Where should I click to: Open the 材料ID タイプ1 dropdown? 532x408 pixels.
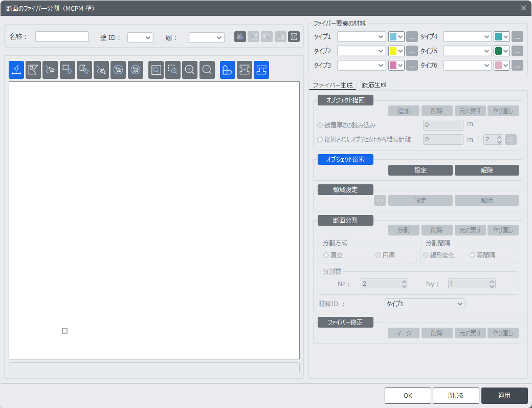[425, 304]
